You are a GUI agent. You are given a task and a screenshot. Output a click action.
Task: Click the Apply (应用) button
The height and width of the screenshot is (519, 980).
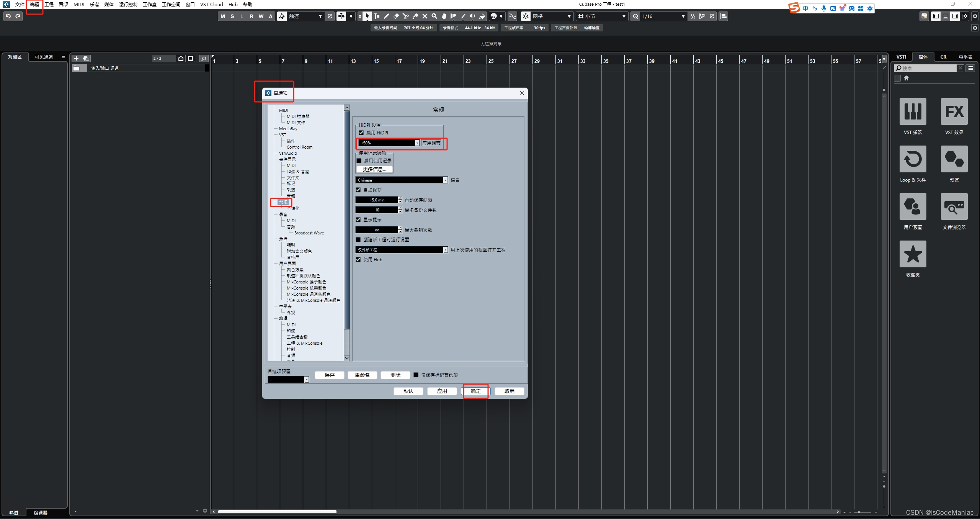[442, 391]
